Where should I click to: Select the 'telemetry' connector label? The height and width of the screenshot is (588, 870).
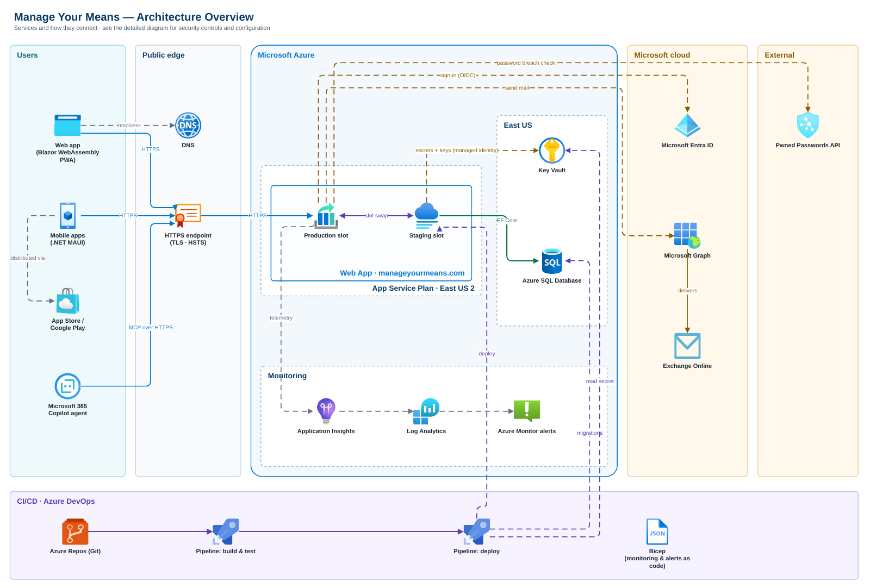[x=281, y=318]
